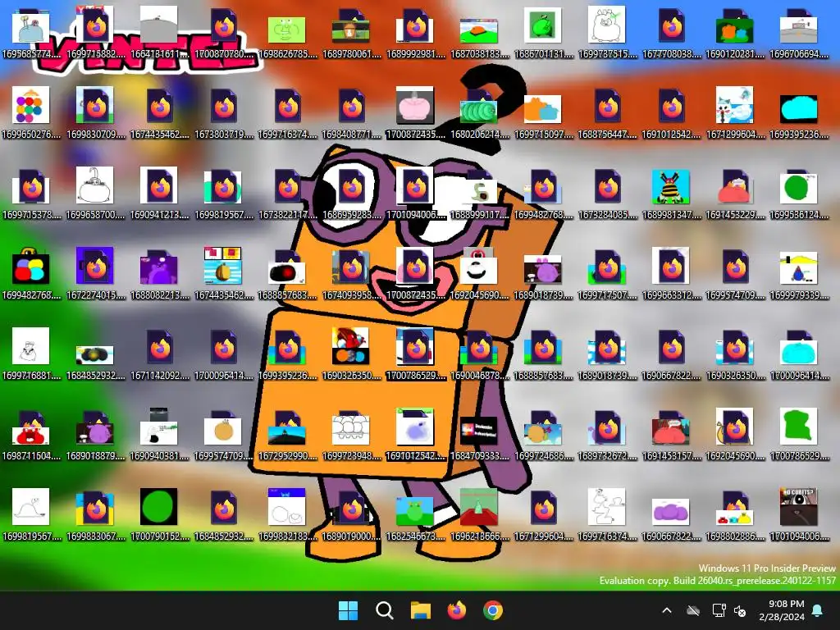Select desktop file 1686701131
This screenshot has width=840, height=630.
click(543, 33)
